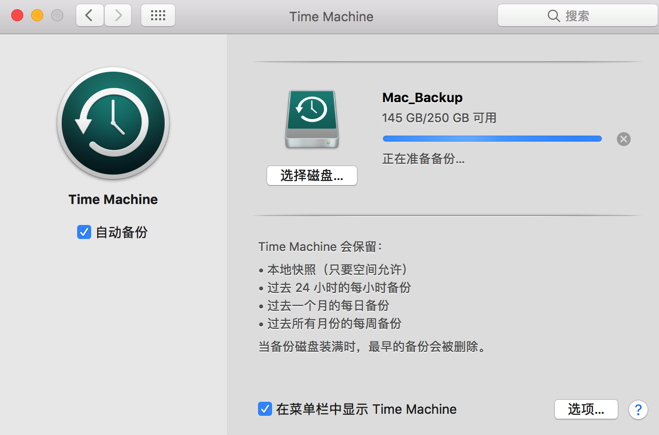
Task: Click the blue backup progress bar
Action: point(492,139)
